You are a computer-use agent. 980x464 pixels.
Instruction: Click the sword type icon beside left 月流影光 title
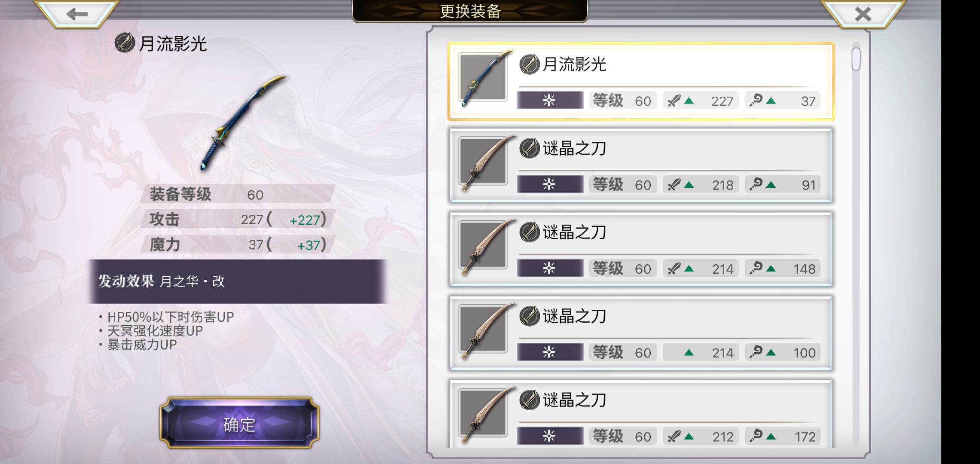125,43
